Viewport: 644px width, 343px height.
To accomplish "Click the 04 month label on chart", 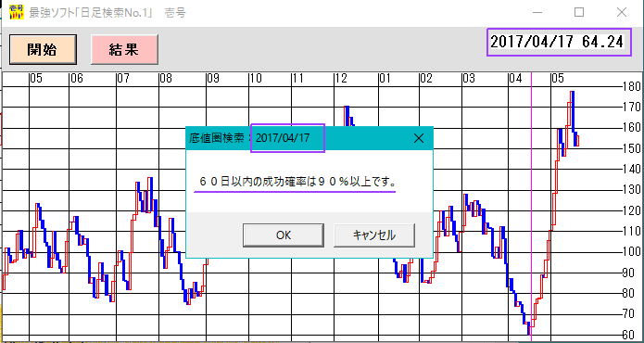I will point(515,79).
